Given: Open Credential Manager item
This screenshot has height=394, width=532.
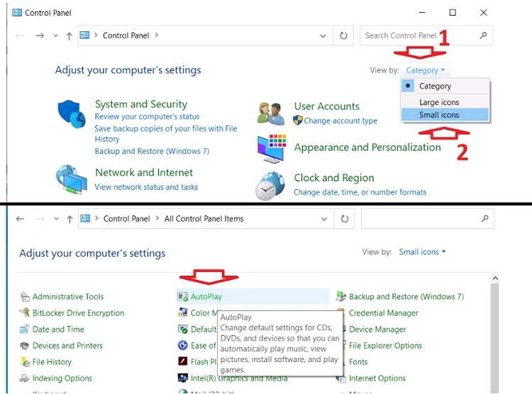Looking at the screenshot, I should [383, 313].
